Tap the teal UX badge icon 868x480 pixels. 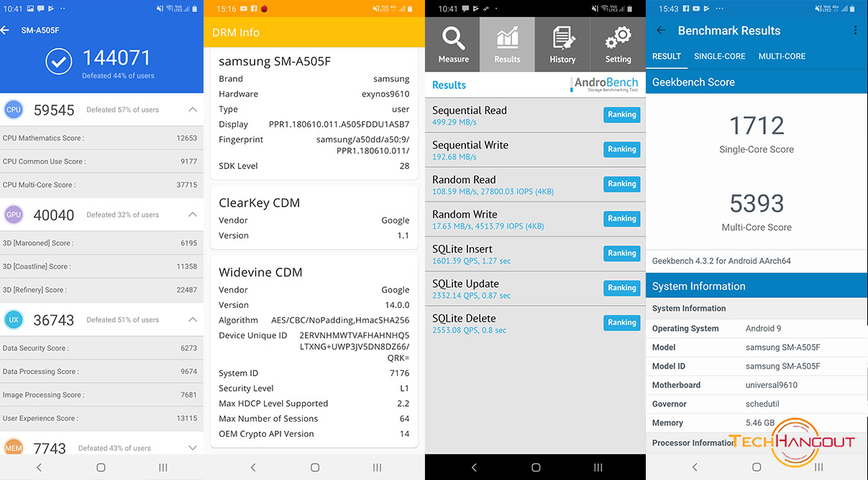(13, 320)
